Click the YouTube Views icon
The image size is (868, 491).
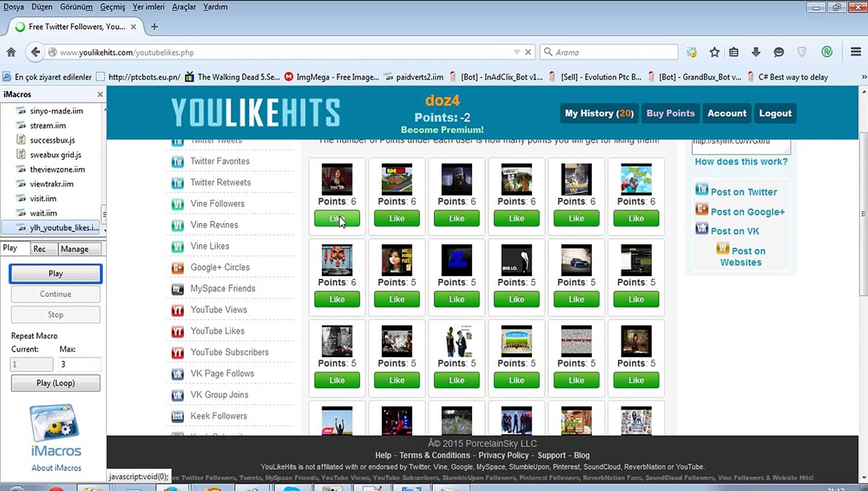pyautogui.click(x=178, y=311)
